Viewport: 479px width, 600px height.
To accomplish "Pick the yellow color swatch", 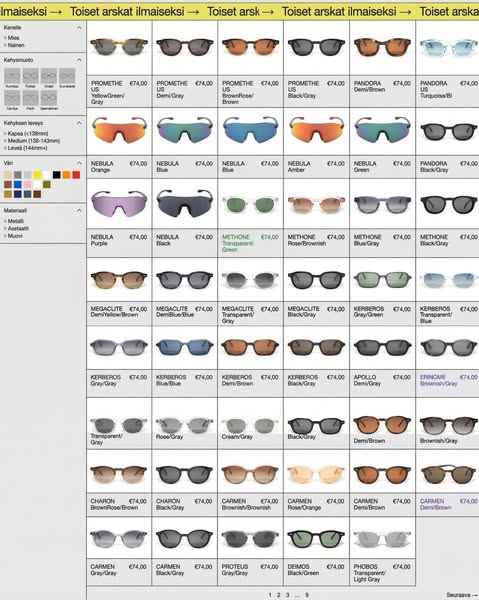I will click(37, 175).
